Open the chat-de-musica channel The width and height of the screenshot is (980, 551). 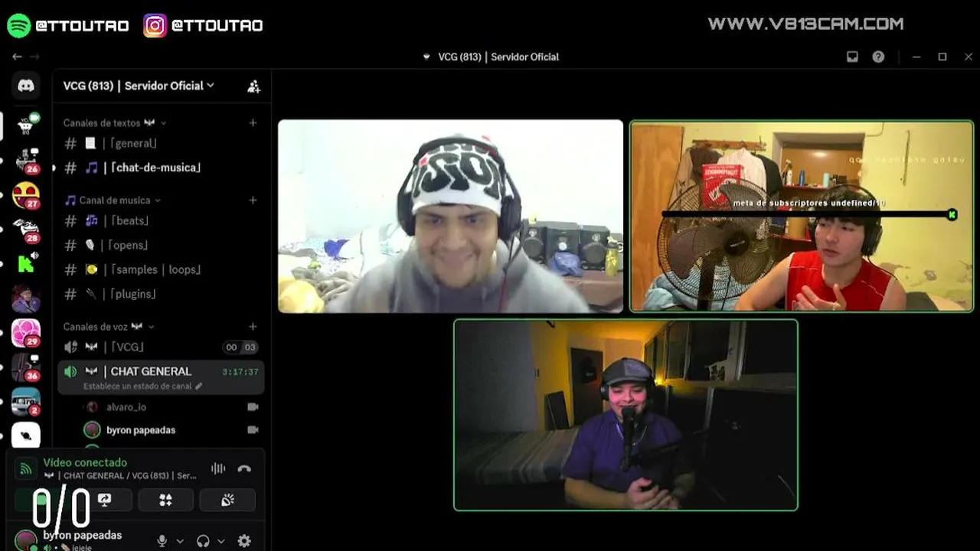click(161, 168)
